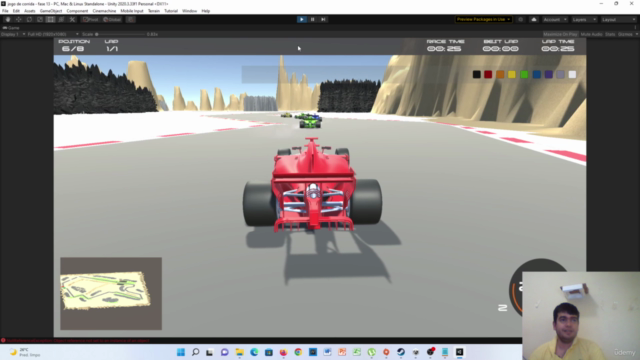Open the Account dropdown
Image resolution: width=640 pixels, height=360 pixels.
coord(555,19)
